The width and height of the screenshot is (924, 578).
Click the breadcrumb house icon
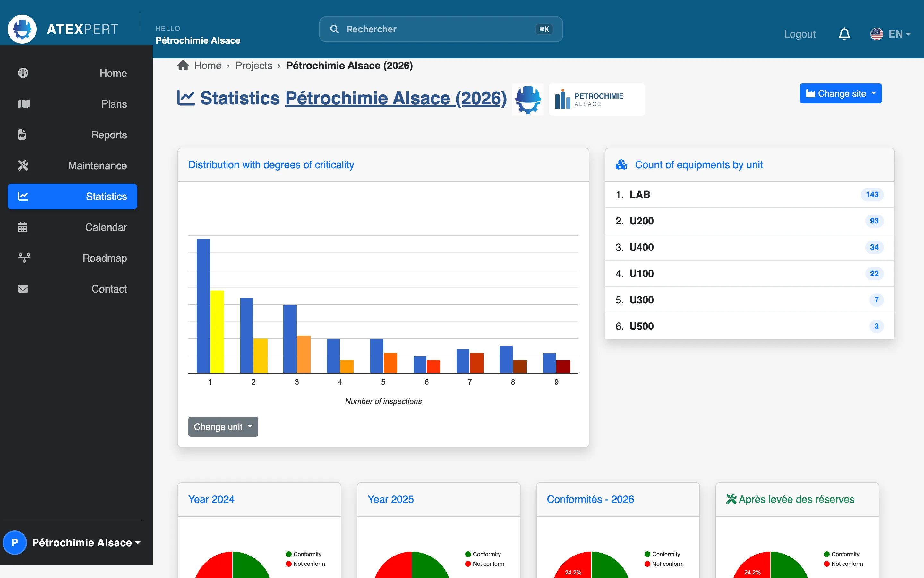click(x=183, y=66)
